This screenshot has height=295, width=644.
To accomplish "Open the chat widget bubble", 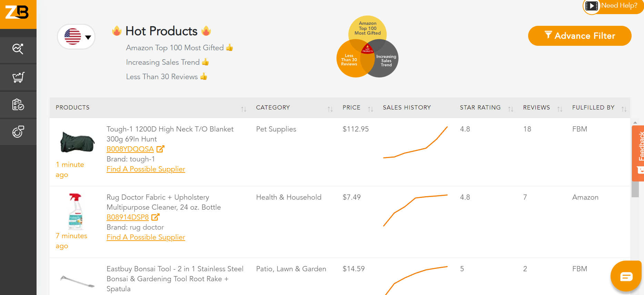I will pyautogui.click(x=626, y=276).
